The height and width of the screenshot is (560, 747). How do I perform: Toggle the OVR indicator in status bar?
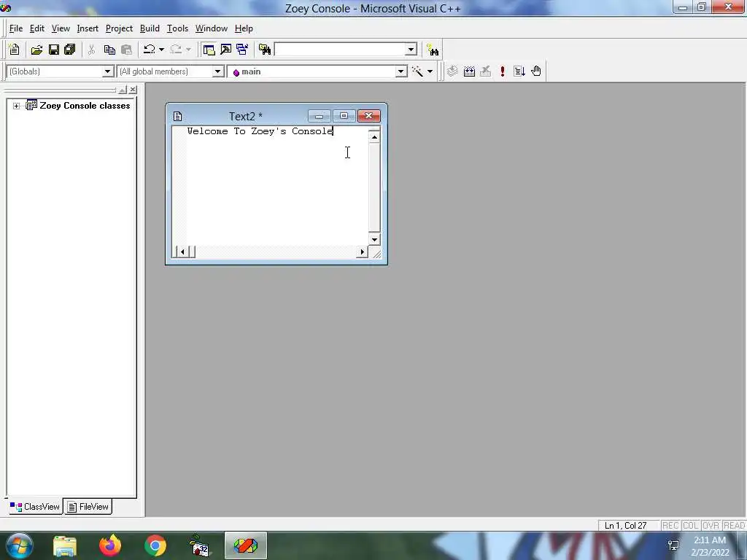711,526
